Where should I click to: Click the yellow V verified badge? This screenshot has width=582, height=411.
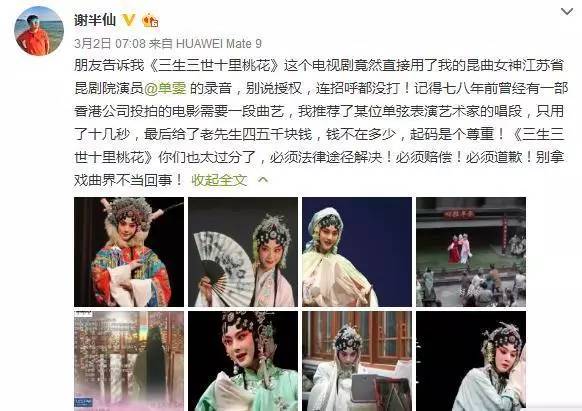tap(128, 20)
